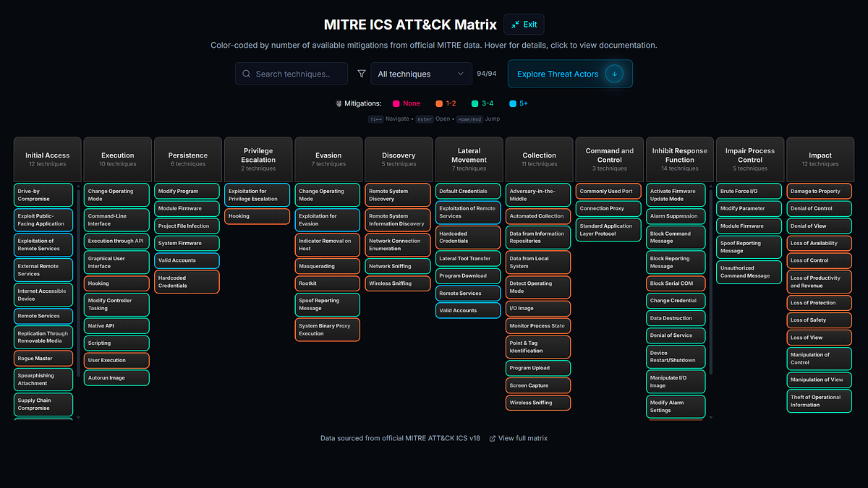868x488 pixels.
Task: Select the Inhibit Response Function column header
Action: tap(679, 158)
